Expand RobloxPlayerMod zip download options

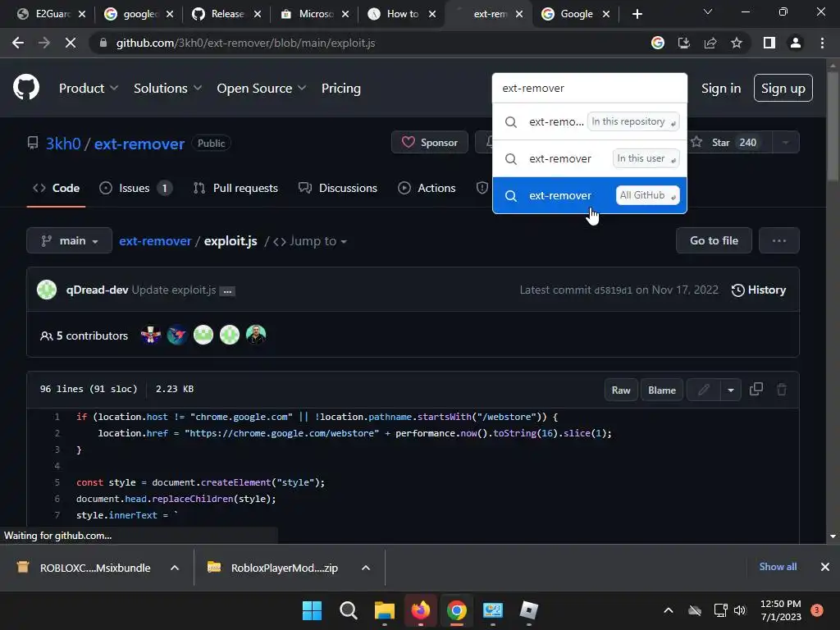366,568
